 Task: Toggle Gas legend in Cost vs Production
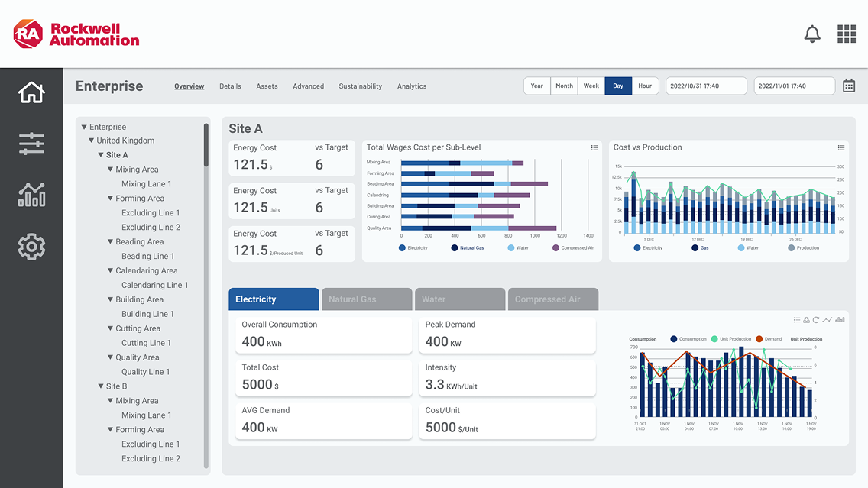pyautogui.click(x=700, y=248)
